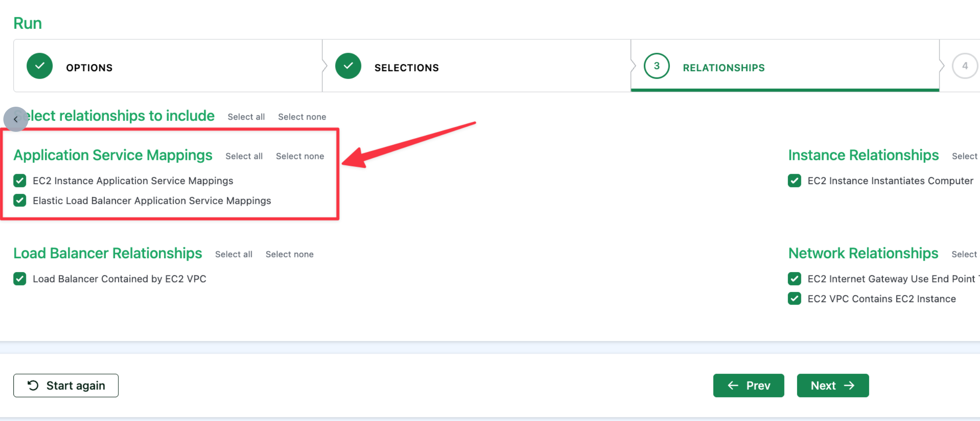
Task: Select all Application Service Mappings
Action: point(244,156)
